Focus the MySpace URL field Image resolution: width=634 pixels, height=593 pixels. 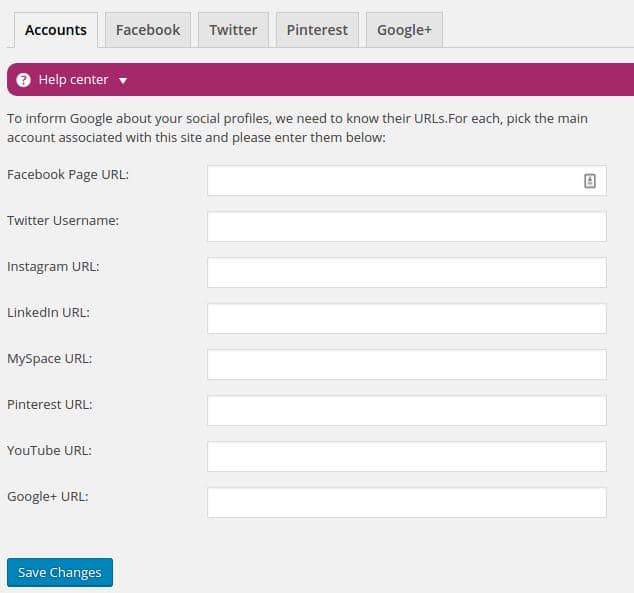click(407, 365)
